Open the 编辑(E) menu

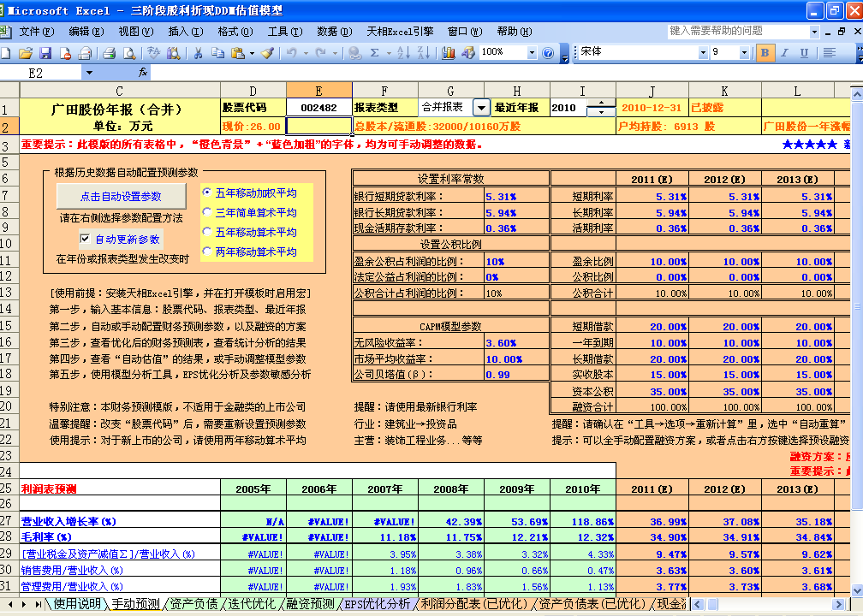(x=86, y=32)
